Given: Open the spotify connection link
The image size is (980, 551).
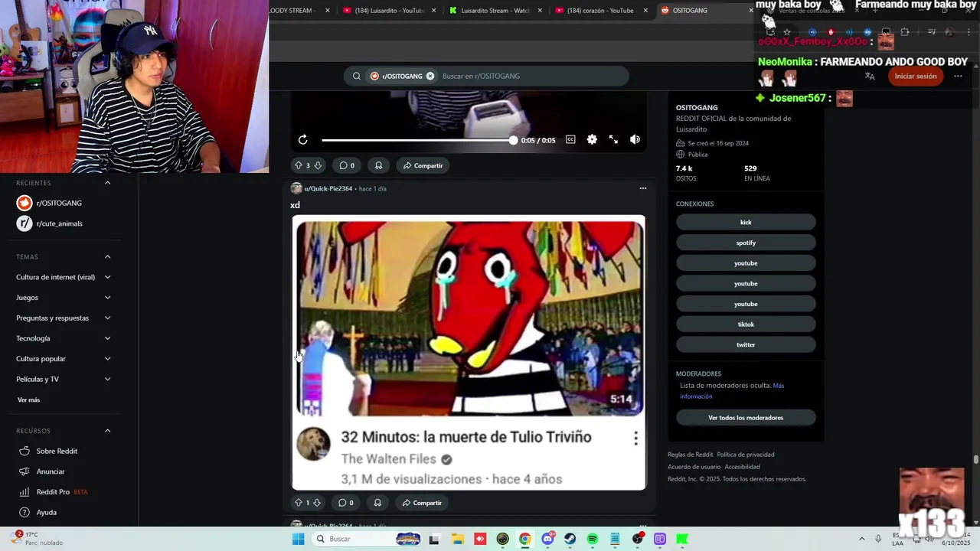Looking at the screenshot, I should (x=746, y=243).
